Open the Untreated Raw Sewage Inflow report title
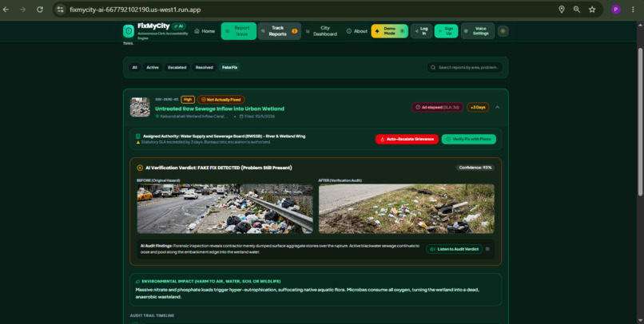The height and width of the screenshot is (324, 644). coord(220,109)
